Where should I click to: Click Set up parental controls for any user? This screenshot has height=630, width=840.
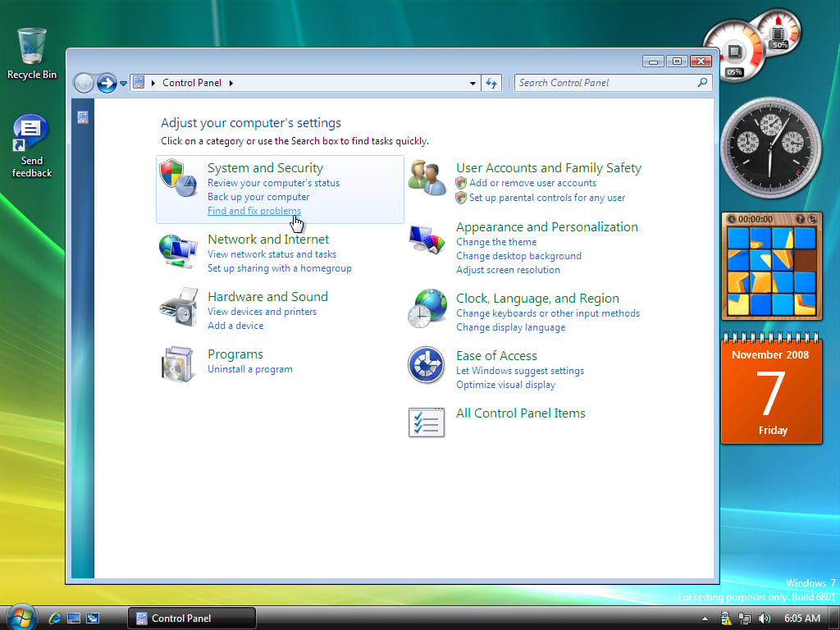(x=547, y=198)
